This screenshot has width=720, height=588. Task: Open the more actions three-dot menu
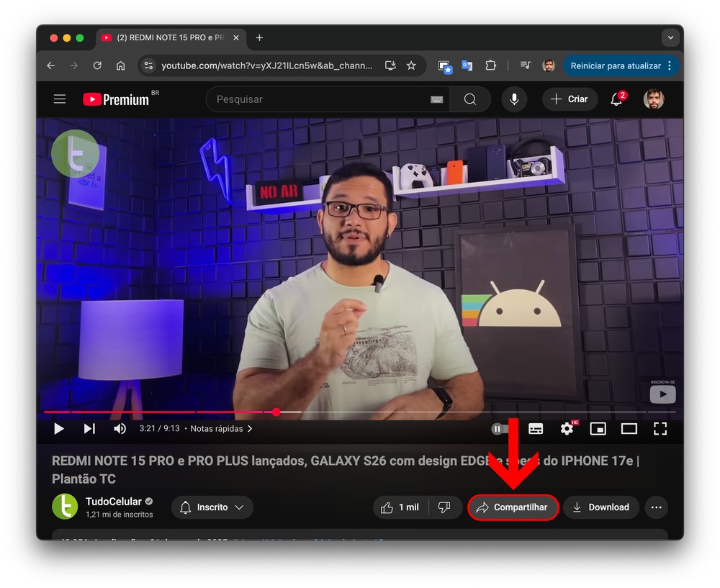pyautogui.click(x=656, y=507)
